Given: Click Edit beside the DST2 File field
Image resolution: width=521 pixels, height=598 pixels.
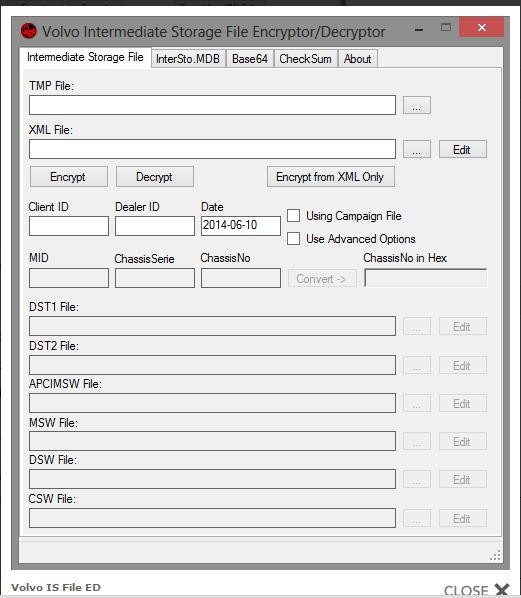Looking at the screenshot, I should coord(463,365).
